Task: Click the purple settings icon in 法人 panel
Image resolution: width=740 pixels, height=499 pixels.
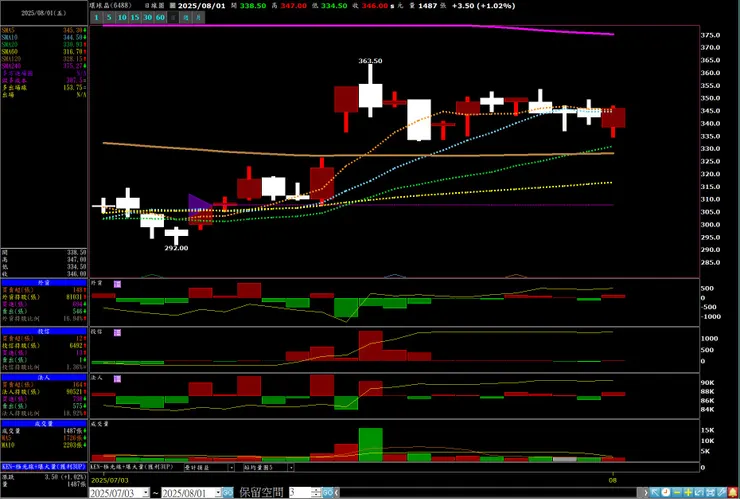Action: 117,379
